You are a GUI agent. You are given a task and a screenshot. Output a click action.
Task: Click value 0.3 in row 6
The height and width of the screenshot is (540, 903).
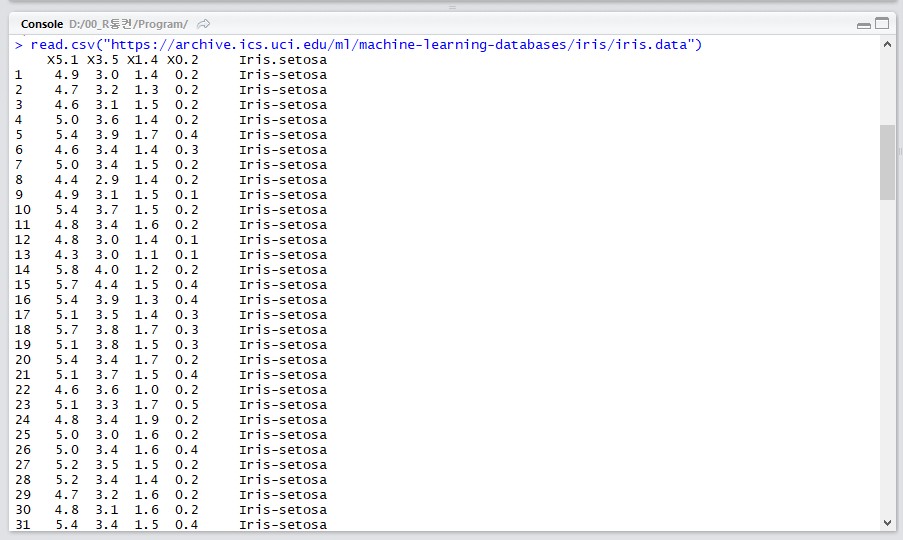point(187,150)
